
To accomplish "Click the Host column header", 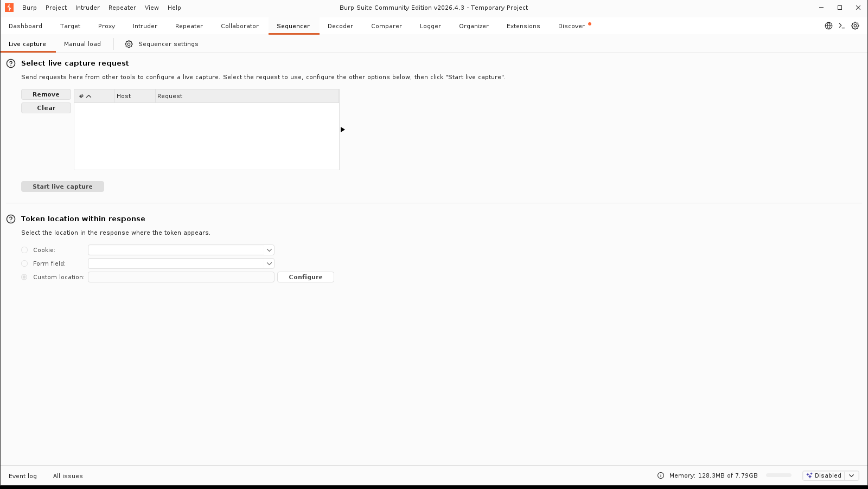I will (x=135, y=96).
